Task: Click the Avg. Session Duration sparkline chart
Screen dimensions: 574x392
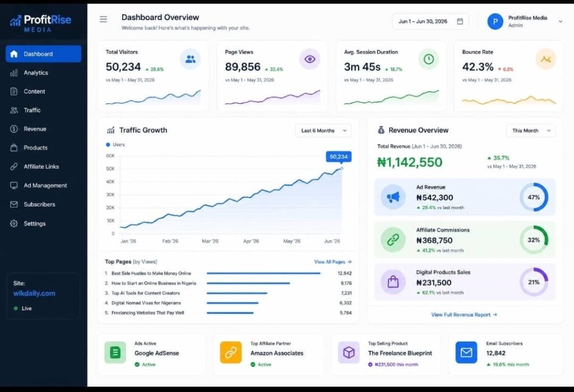Action: tap(391, 98)
